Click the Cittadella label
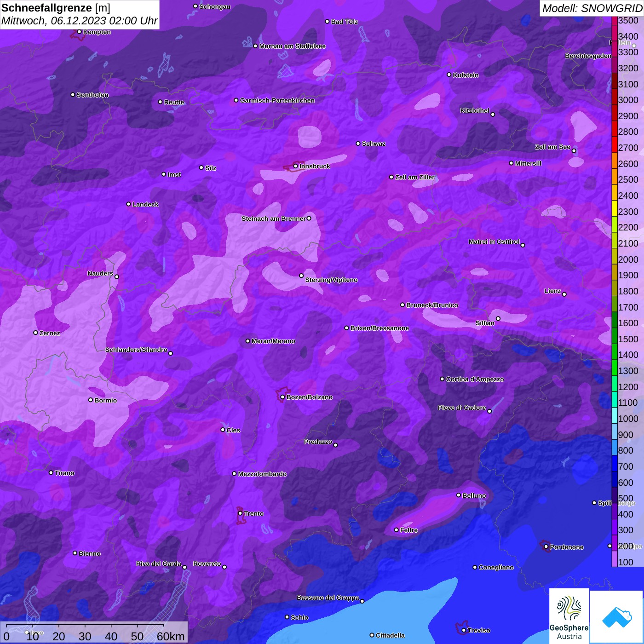This screenshot has height=644, width=644. click(390, 635)
